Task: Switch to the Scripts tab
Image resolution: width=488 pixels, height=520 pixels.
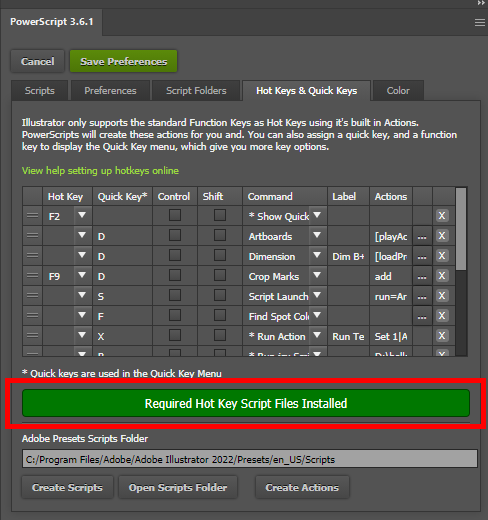Action: coord(40,91)
